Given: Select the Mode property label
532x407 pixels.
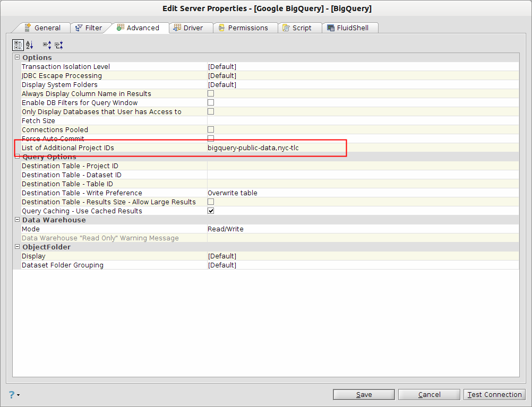Looking at the screenshot, I should point(31,229).
